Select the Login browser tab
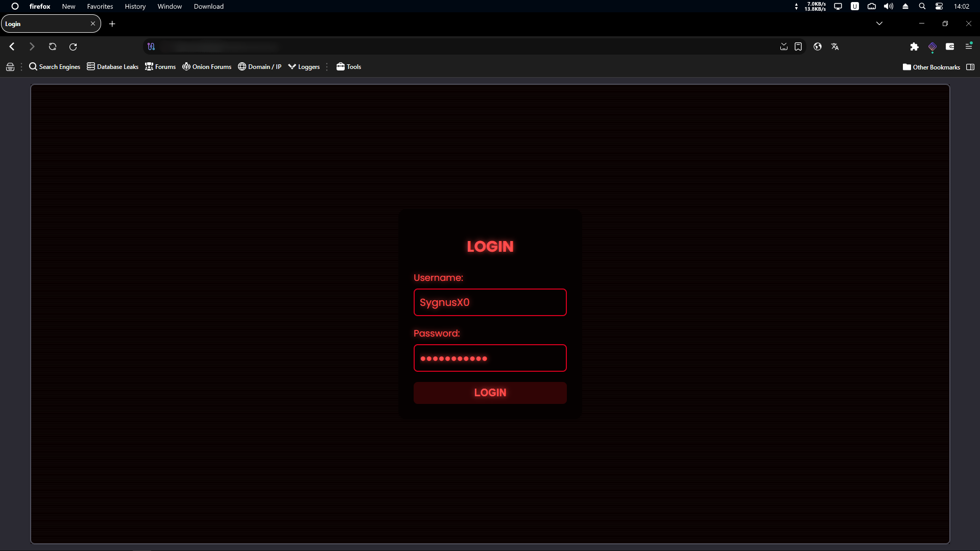Viewport: 980px width, 551px height. pos(51,23)
